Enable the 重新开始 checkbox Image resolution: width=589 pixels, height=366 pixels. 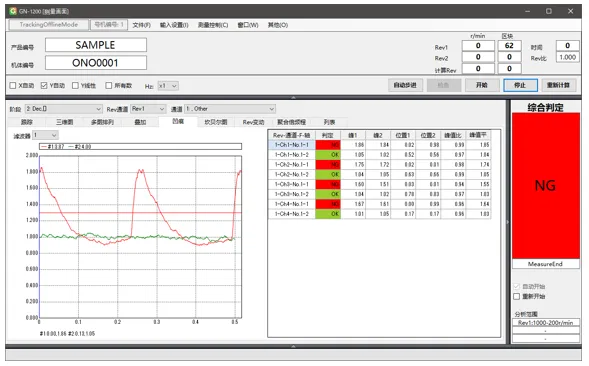[517, 296]
